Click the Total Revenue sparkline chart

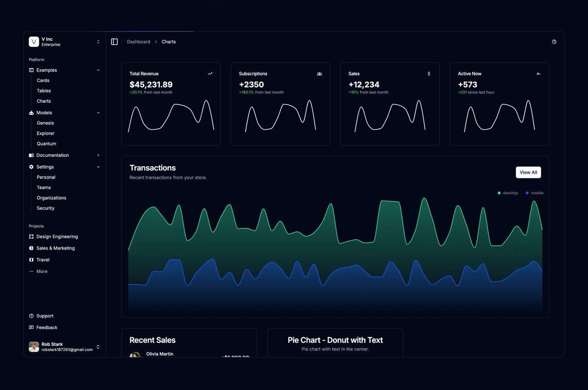[x=171, y=116]
